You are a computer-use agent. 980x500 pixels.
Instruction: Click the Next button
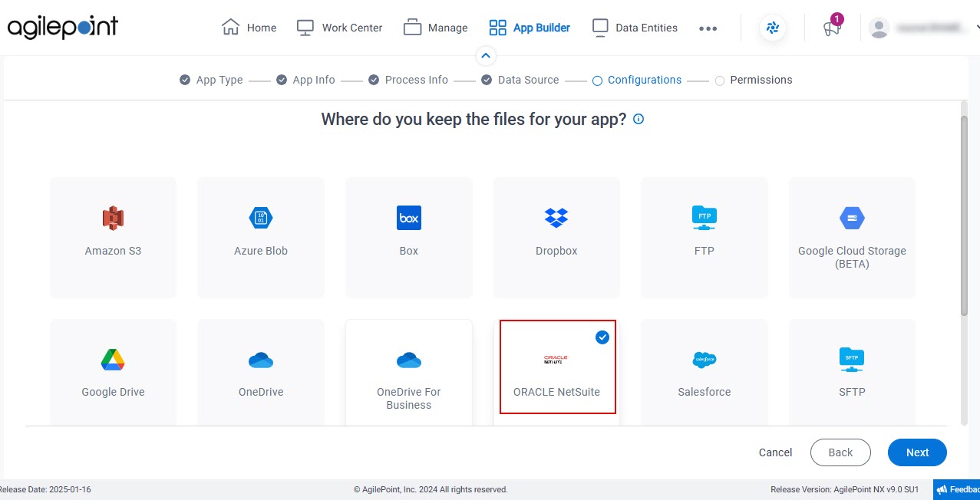click(917, 452)
